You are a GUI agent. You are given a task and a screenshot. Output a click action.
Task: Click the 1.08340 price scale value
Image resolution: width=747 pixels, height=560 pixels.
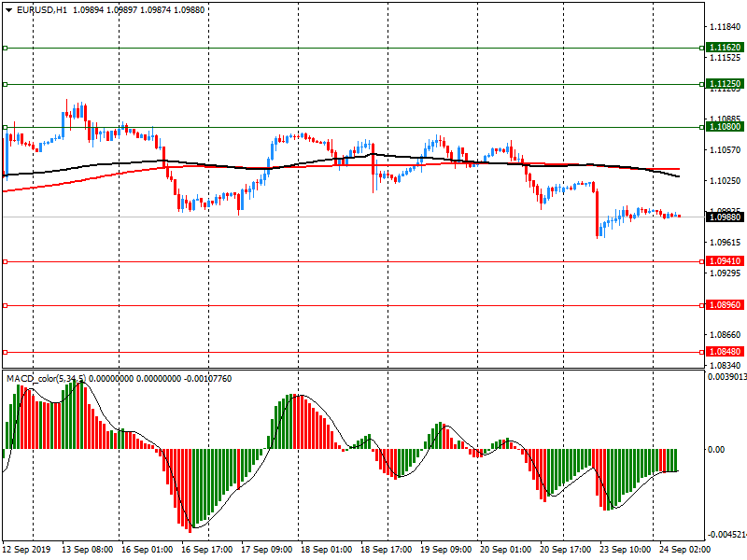tap(726, 366)
